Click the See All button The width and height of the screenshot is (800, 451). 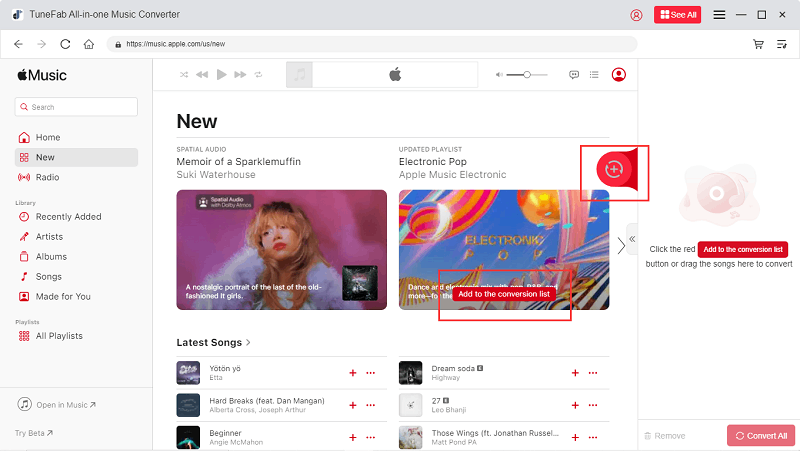[678, 15]
